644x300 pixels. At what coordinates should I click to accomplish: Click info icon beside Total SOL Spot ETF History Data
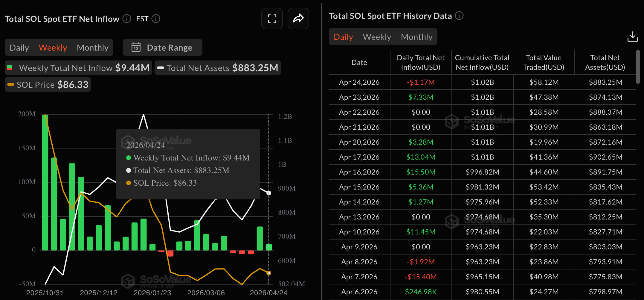click(x=459, y=16)
